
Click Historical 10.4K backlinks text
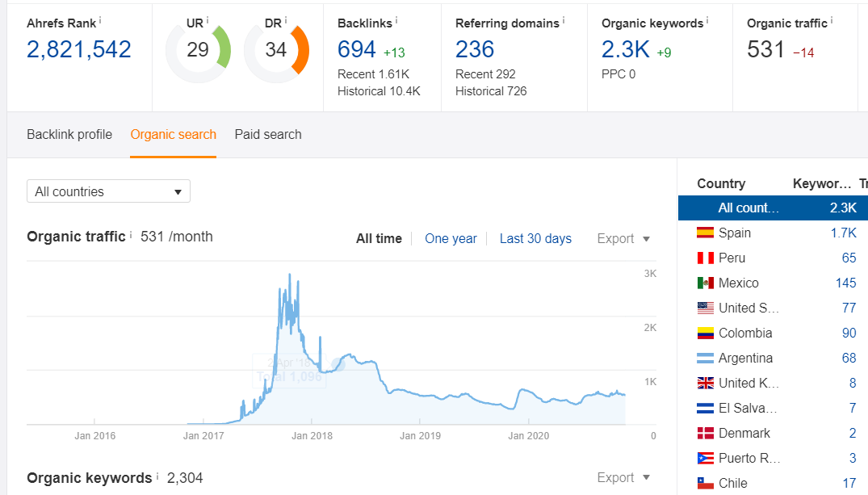(379, 91)
